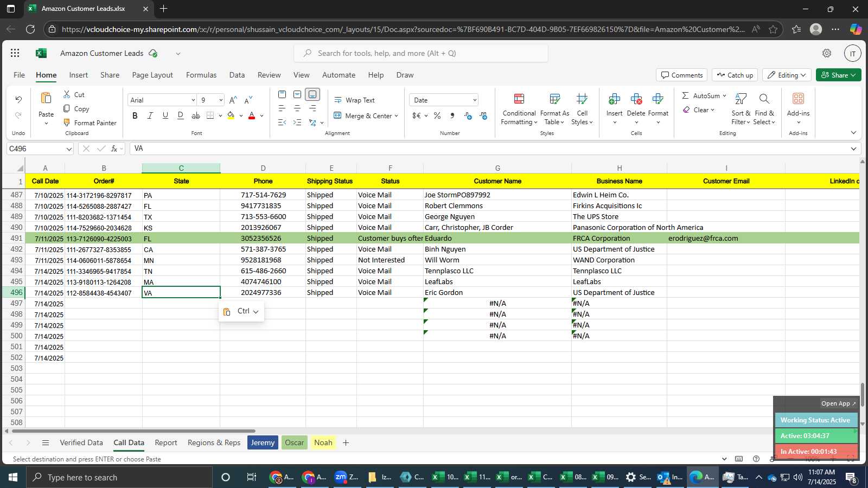Screen dimensions: 868x488
Task: Click the Percent style icon
Action: point(437,115)
